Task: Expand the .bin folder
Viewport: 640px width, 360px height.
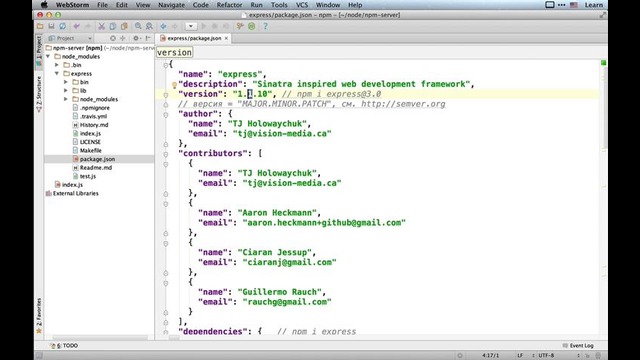Action: pyautogui.click(x=57, y=65)
